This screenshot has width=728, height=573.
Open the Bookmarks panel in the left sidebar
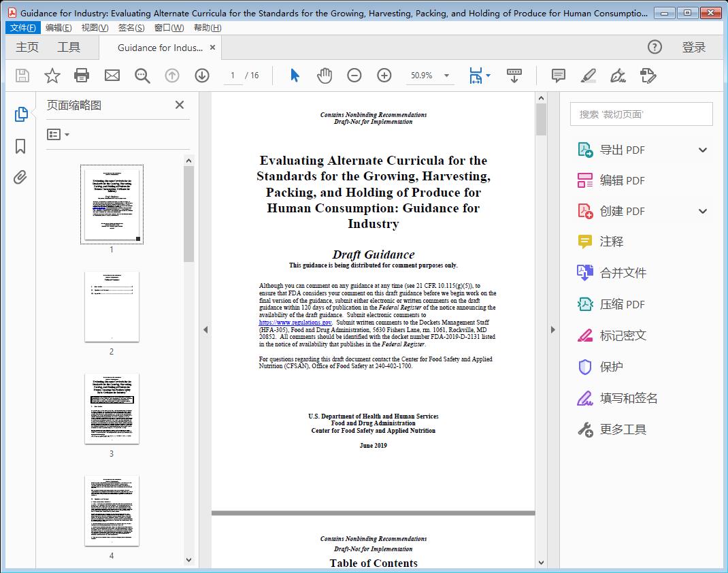click(x=20, y=146)
